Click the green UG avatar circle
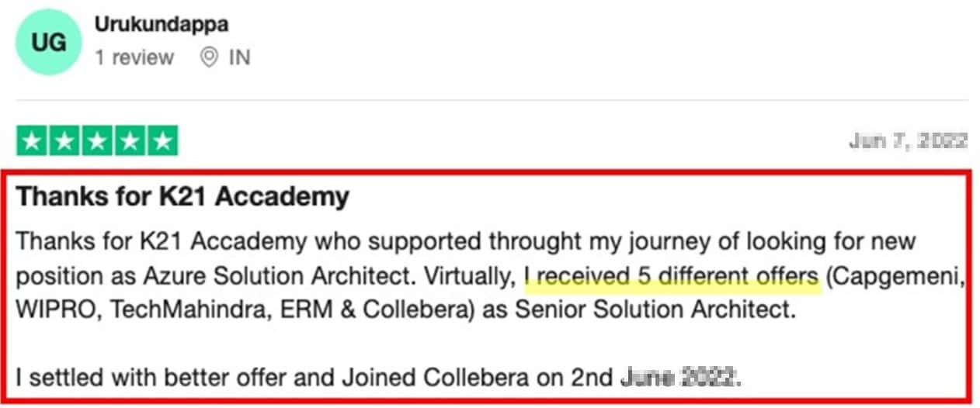980x408 pixels. (x=48, y=43)
